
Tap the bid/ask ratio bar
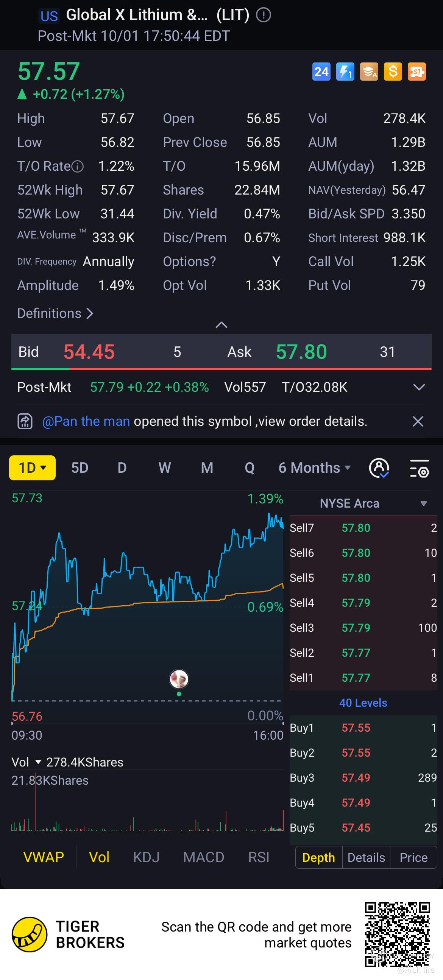(221, 369)
